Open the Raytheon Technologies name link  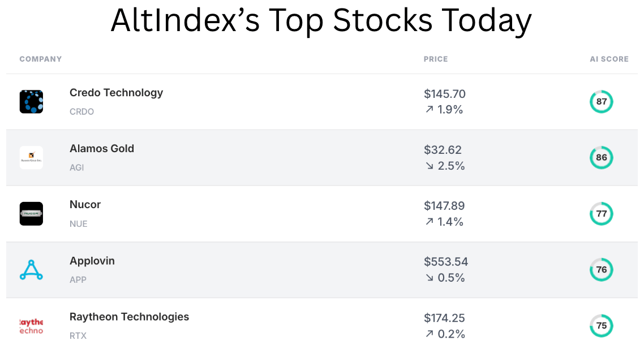coord(129,317)
